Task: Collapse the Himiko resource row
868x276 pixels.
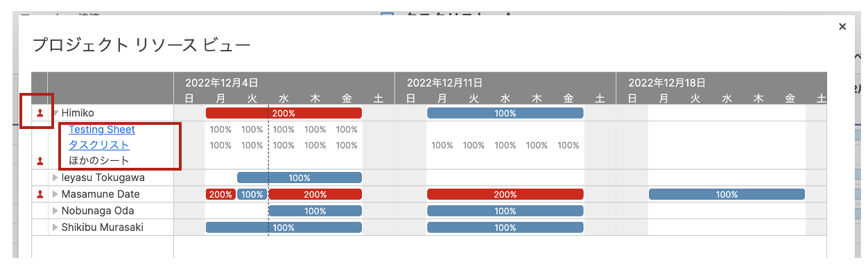Action: [x=55, y=113]
